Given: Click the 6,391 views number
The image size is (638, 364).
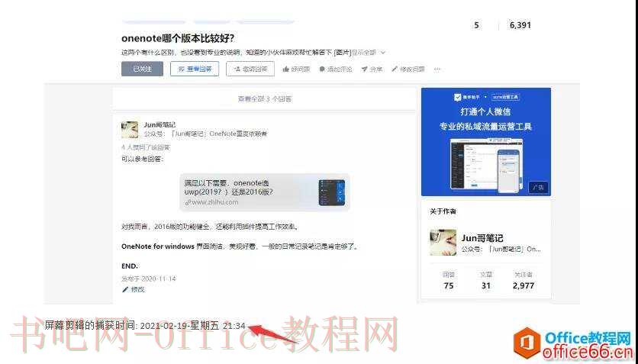Looking at the screenshot, I should (520, 25).
